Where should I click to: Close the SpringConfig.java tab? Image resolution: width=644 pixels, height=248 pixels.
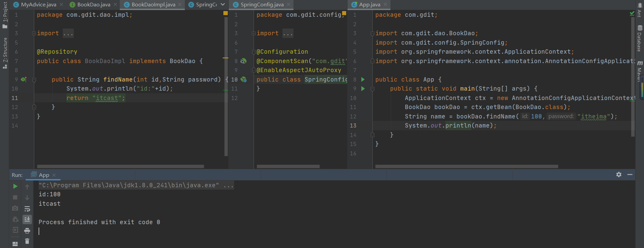tap(288, 4)
